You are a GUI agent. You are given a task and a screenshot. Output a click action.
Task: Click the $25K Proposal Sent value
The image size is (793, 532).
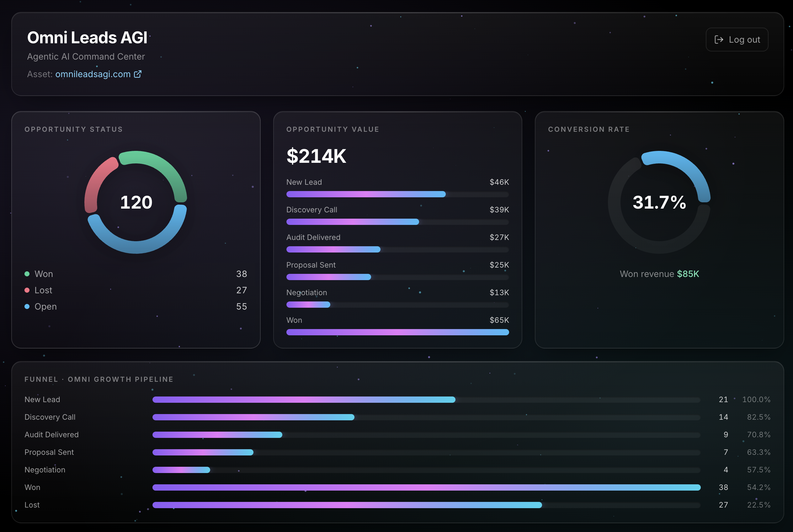click(x=499, y=265)
